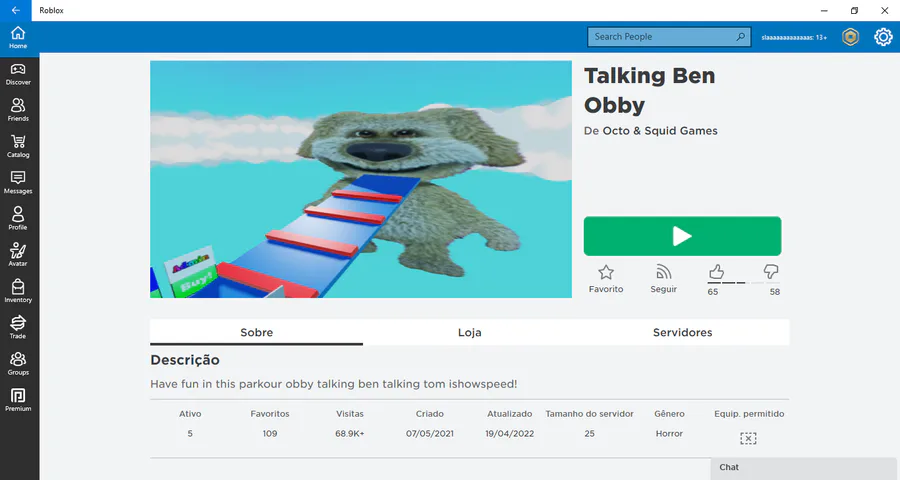Click the Search People input field

pyautogui.click(x=669, y=37)
